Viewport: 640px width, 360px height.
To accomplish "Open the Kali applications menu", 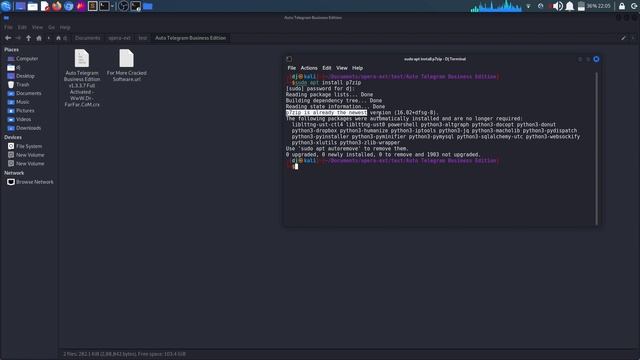I will click(6, 6).
